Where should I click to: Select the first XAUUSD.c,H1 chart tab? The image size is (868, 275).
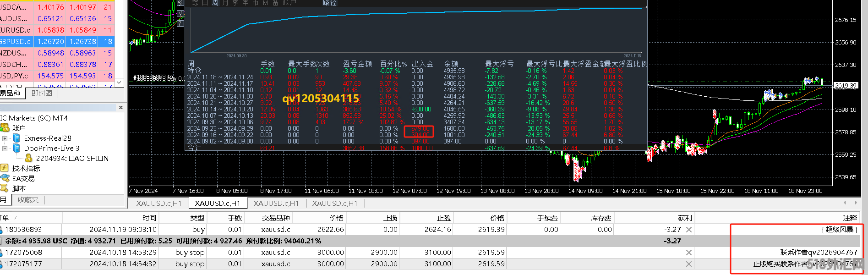coord(159,203)
